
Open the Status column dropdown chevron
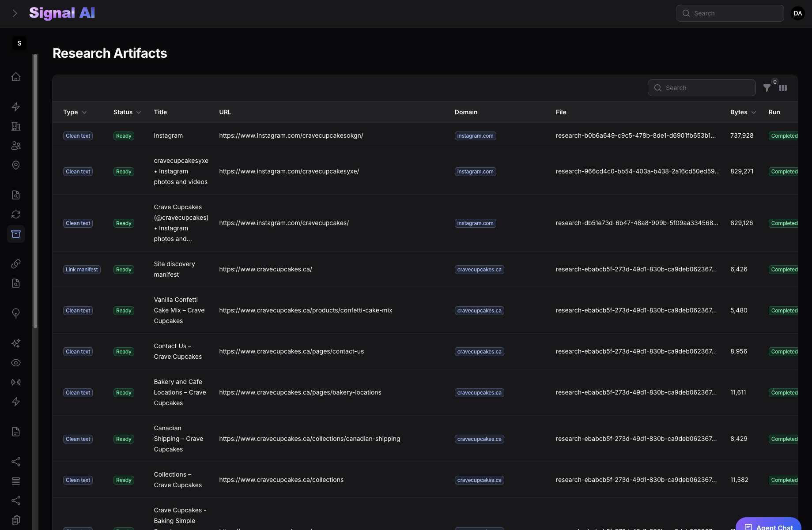point(139,113)
